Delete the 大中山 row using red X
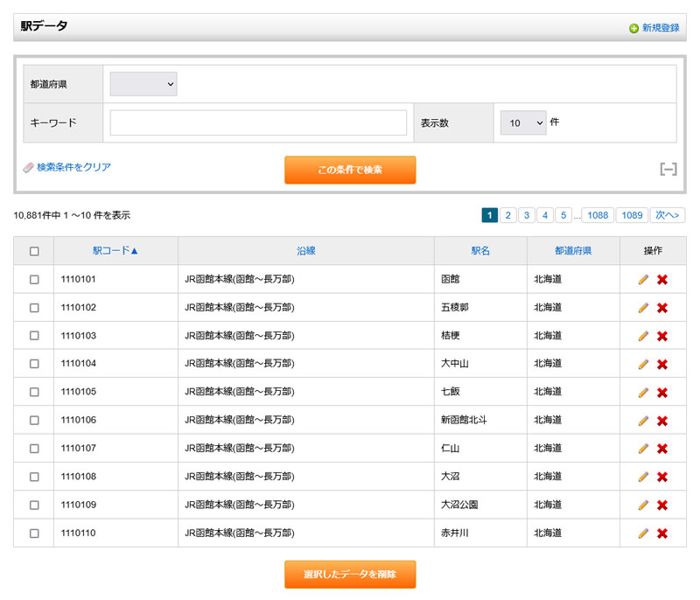The image size is (700, 600). coord(662,364)
